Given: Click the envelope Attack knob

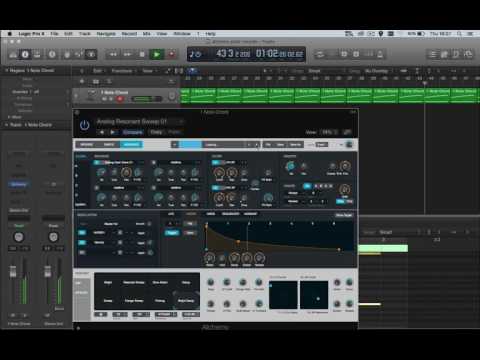Looking at the screenshot, I should tap(209, 257).
